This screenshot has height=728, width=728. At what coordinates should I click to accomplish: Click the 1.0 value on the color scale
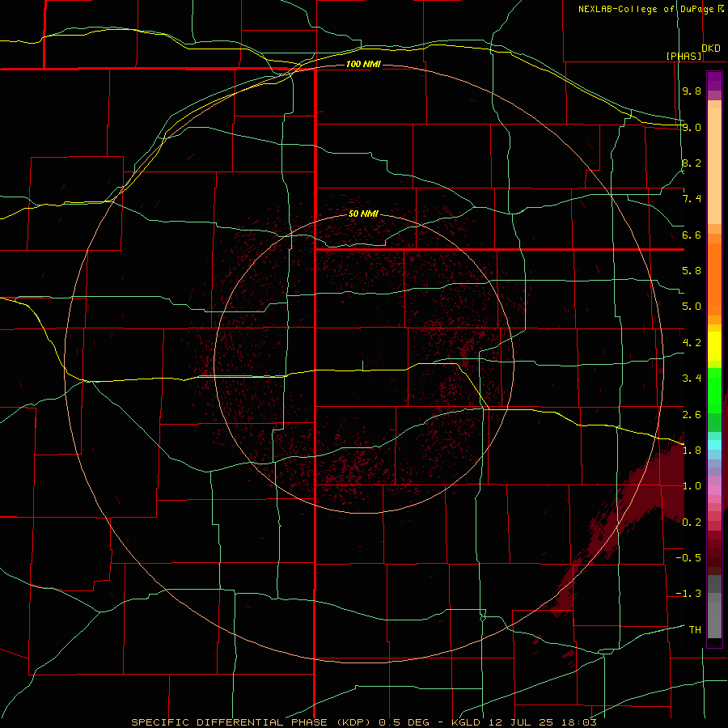tap(692, 486)
